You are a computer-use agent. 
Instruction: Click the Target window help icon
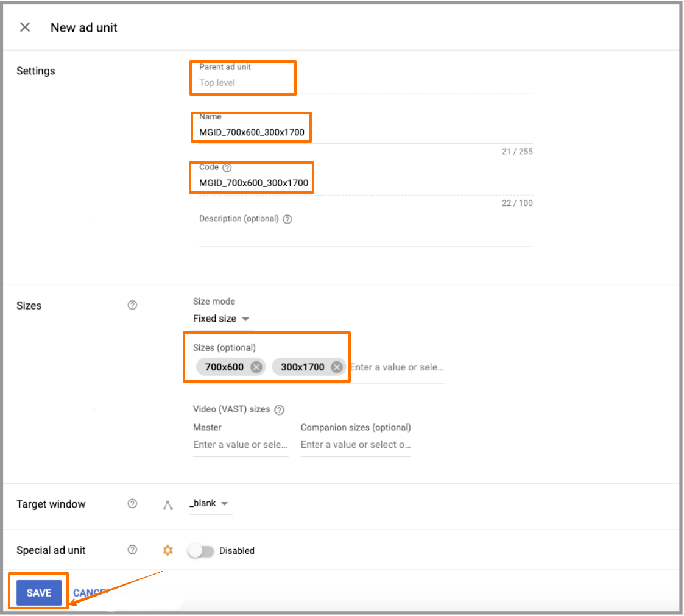(x=132, y=504)
